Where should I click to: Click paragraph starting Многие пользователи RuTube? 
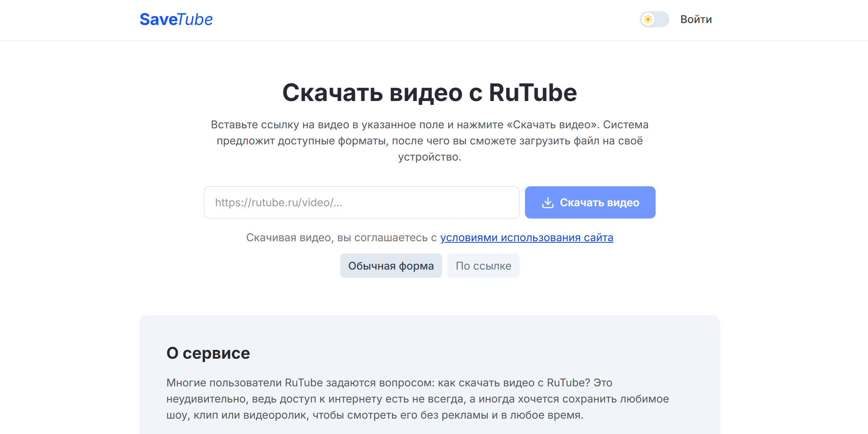(x=417, y=399)
